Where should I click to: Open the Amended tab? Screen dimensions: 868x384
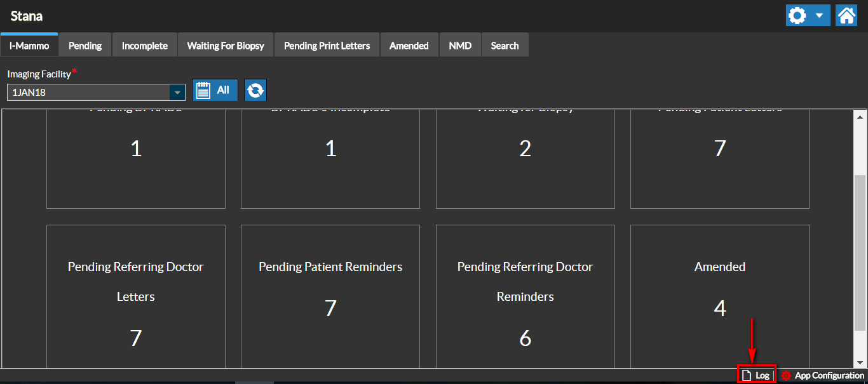(x=409, y=46)
